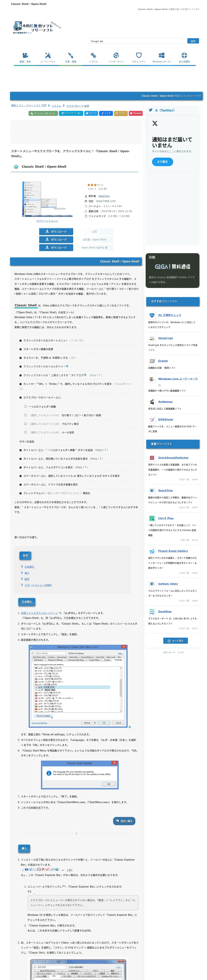Open the Deskflow link
This screenshot has height=980, width=207.
coord(165,611)
